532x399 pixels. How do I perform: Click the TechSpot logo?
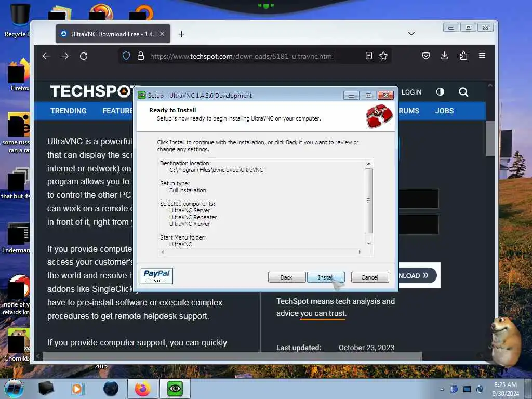91,91
